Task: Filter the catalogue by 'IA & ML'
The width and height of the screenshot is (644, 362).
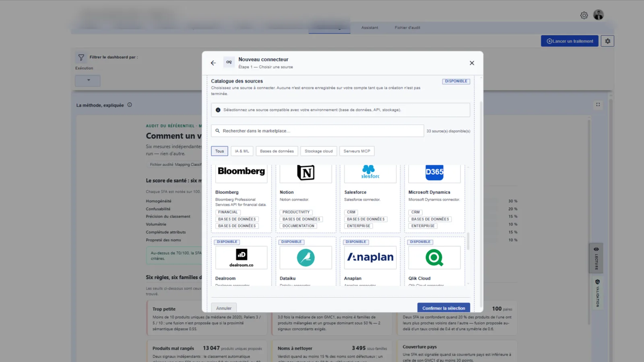Action: 242,151
